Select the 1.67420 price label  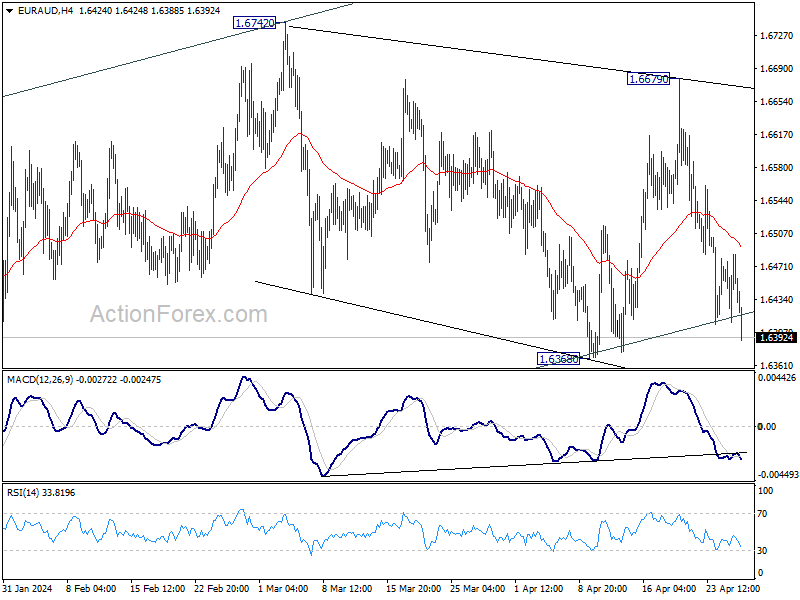[255, 23]
